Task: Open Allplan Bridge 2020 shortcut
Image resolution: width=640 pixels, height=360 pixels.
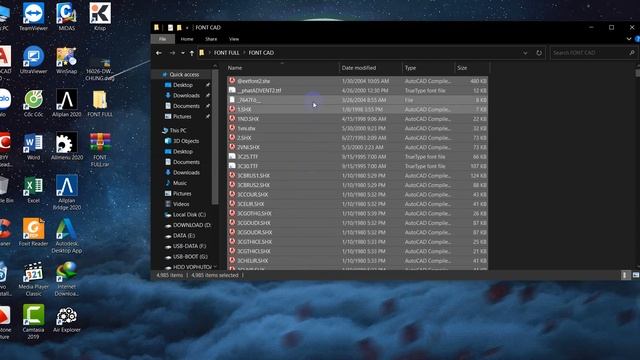Action: pyautogui.click(x=67, y=192)
